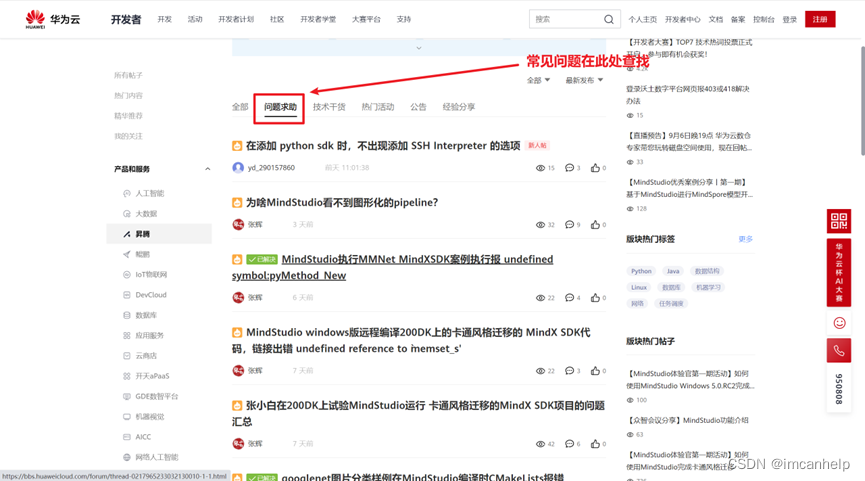865x481 pixels.
Task: Open post MindStudio执行MMNet MindXSDK案例
Action: (392, 268)
